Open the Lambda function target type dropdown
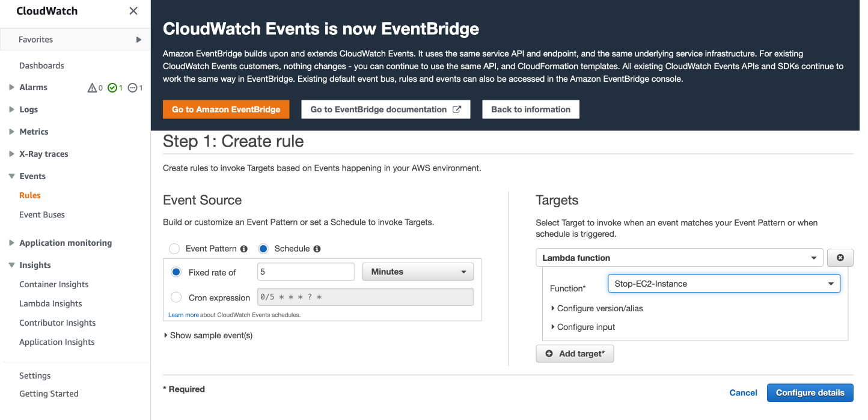The width and height of the screenshot is (868, 420). (x=679, y=258)
